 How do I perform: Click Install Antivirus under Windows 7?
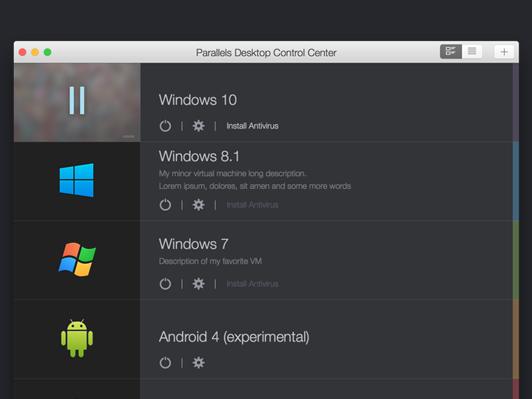click(252, 283)
